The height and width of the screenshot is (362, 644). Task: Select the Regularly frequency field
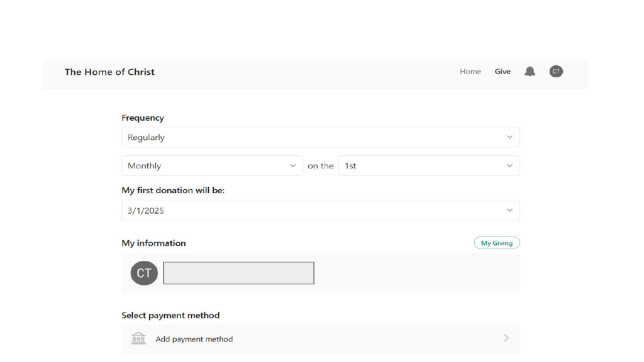321,137
